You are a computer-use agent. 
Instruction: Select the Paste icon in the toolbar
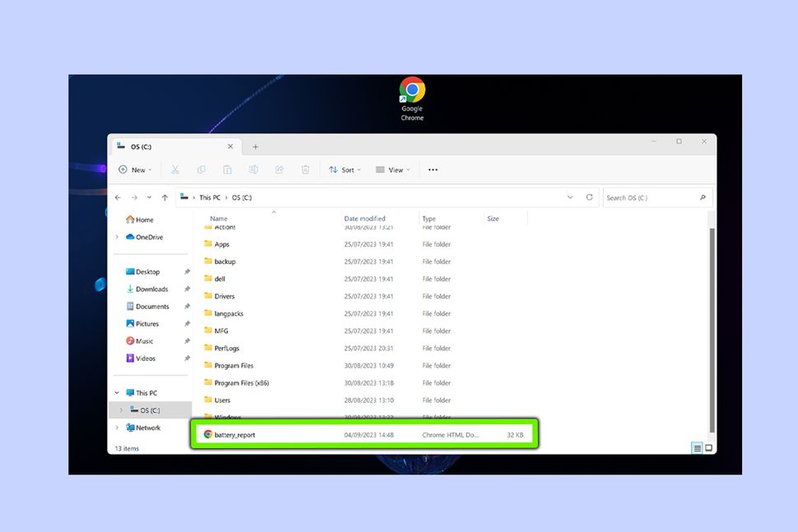click(x=228, y=169)
